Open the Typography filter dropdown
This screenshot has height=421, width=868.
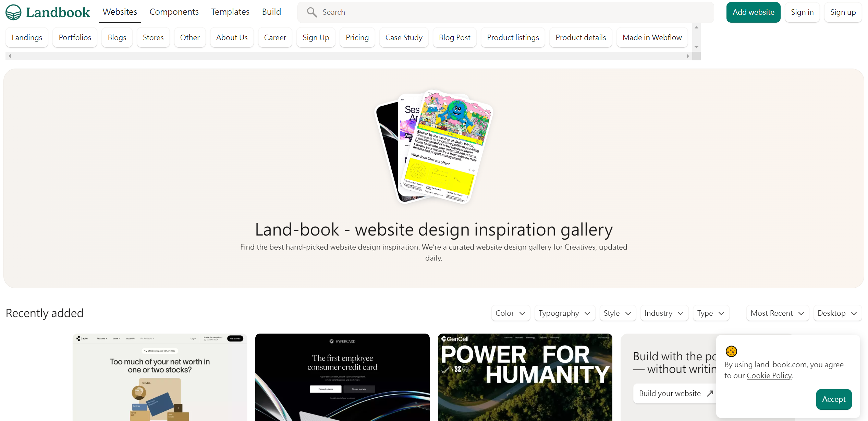[x=564, y=313]
